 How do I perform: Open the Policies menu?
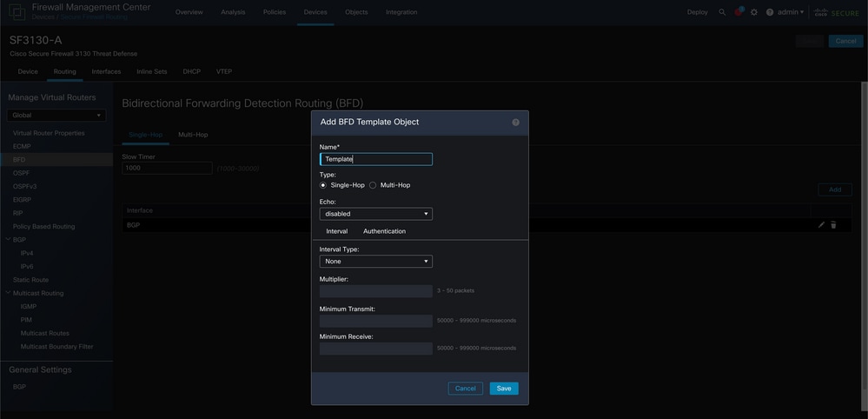click(275, 12)
